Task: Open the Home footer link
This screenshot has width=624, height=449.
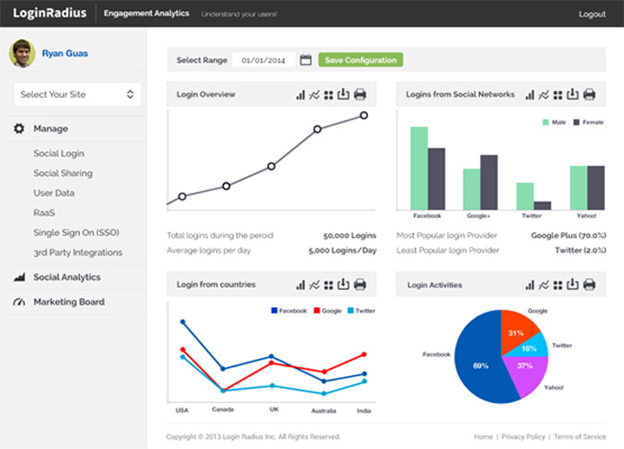Action: (x=483, y=437)
